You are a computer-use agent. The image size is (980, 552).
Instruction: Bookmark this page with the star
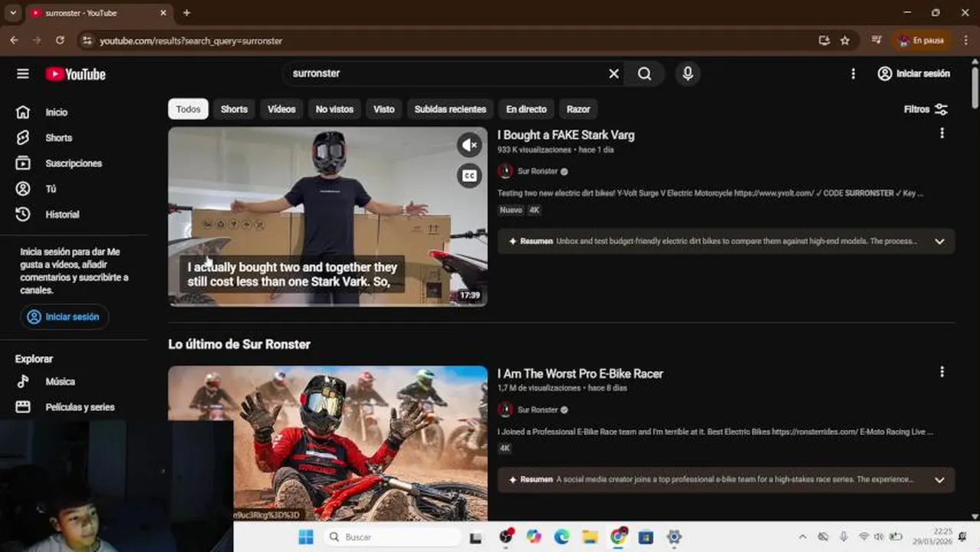845,41
